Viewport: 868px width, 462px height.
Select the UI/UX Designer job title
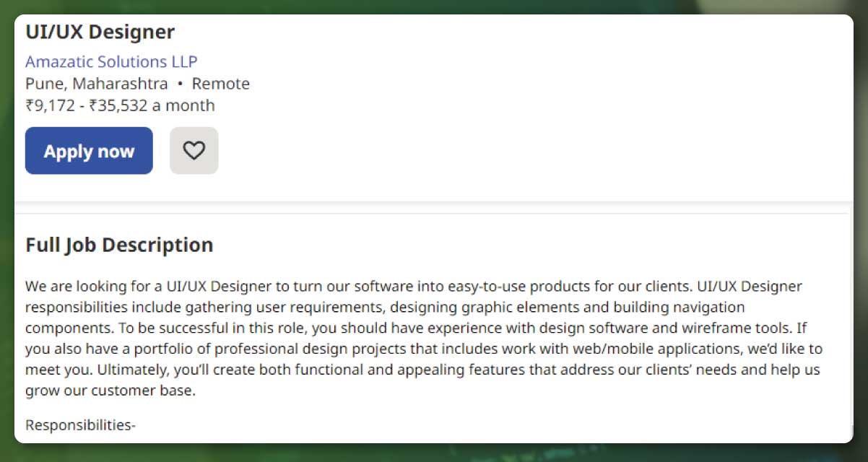point(100,32)
